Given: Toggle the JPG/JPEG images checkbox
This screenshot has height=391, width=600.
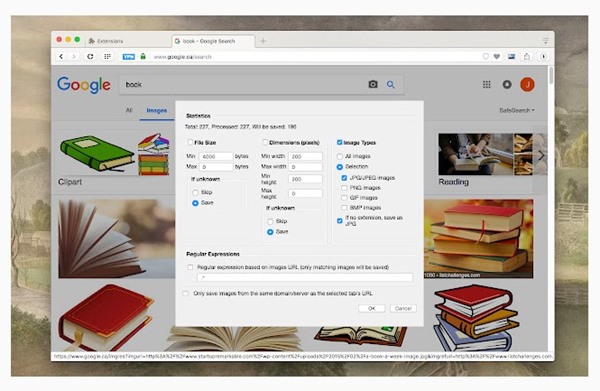Looking at the screenshot, I should (344, 178).
